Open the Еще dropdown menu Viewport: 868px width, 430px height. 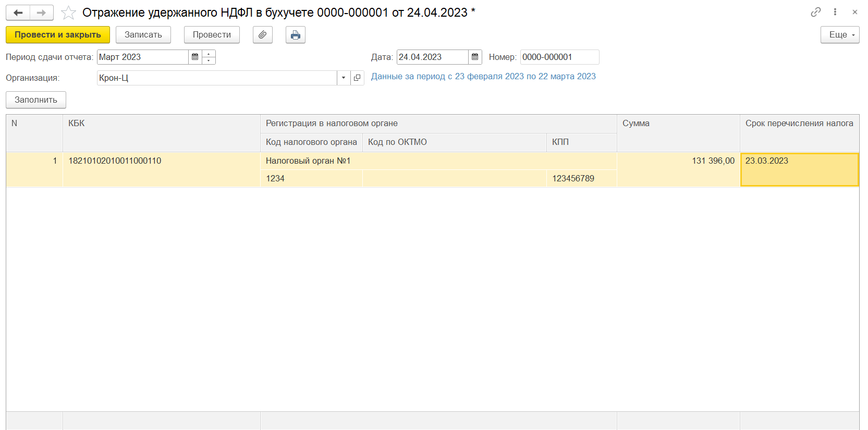840,35
